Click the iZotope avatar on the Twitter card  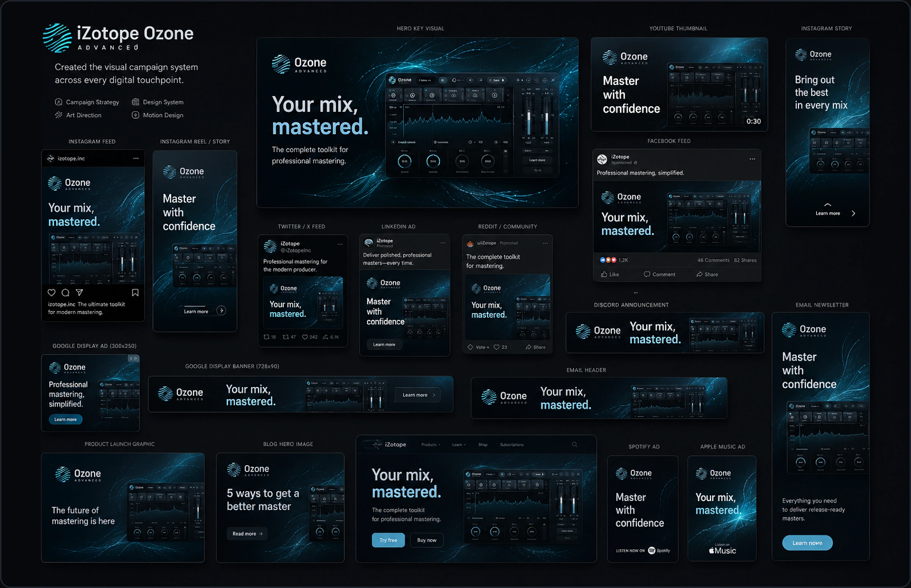pyautogui.click(x=270, y=246)
